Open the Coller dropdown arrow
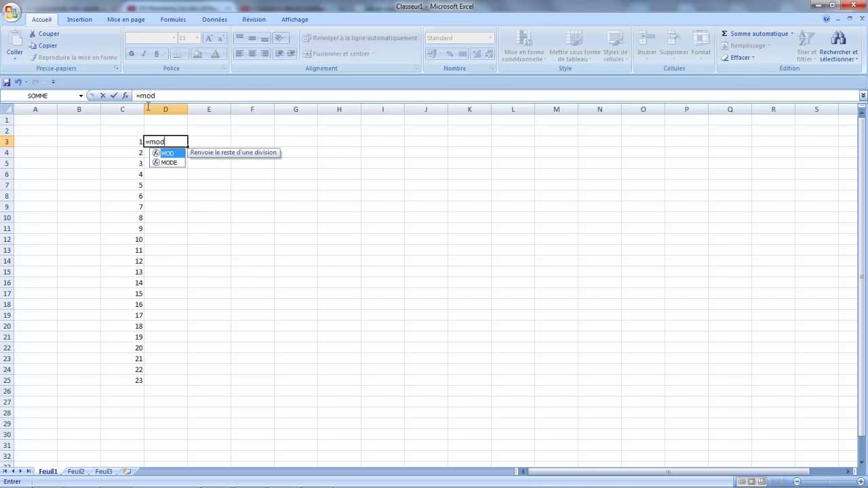 14,59
